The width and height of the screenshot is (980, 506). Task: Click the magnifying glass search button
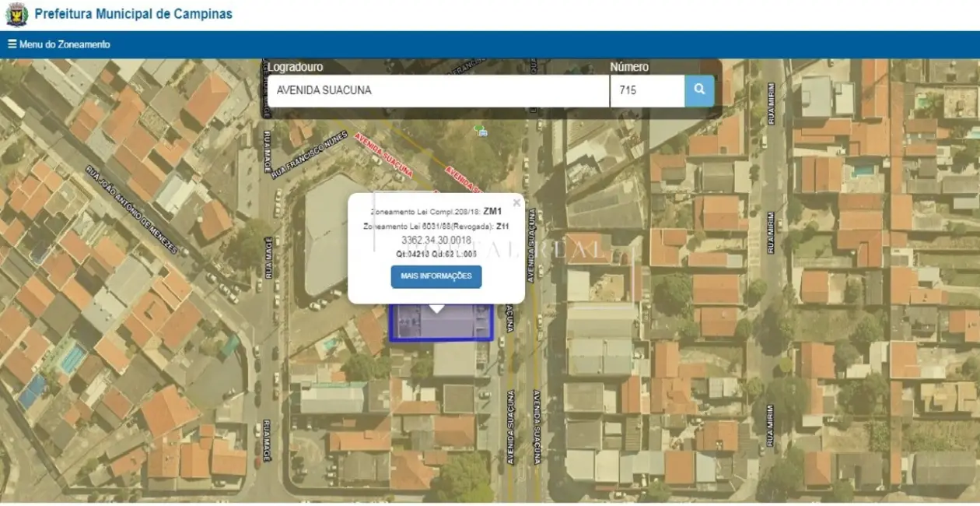(699, 90)
